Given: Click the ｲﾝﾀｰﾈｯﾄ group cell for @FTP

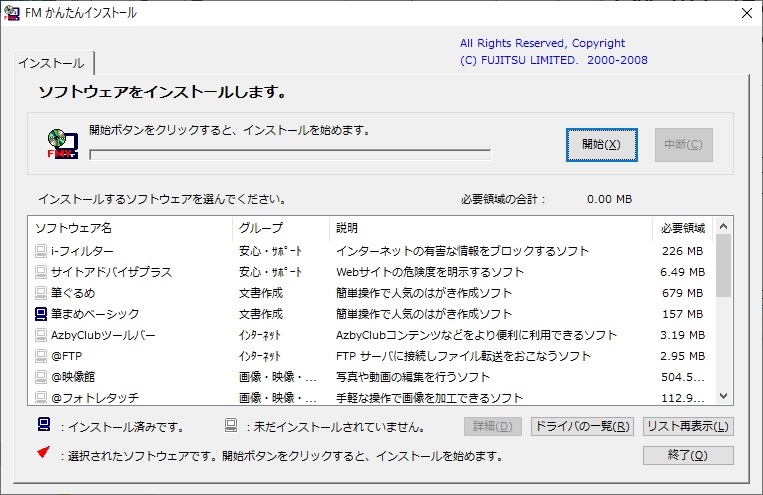Looking at the screenshot, I should (259, 356).
